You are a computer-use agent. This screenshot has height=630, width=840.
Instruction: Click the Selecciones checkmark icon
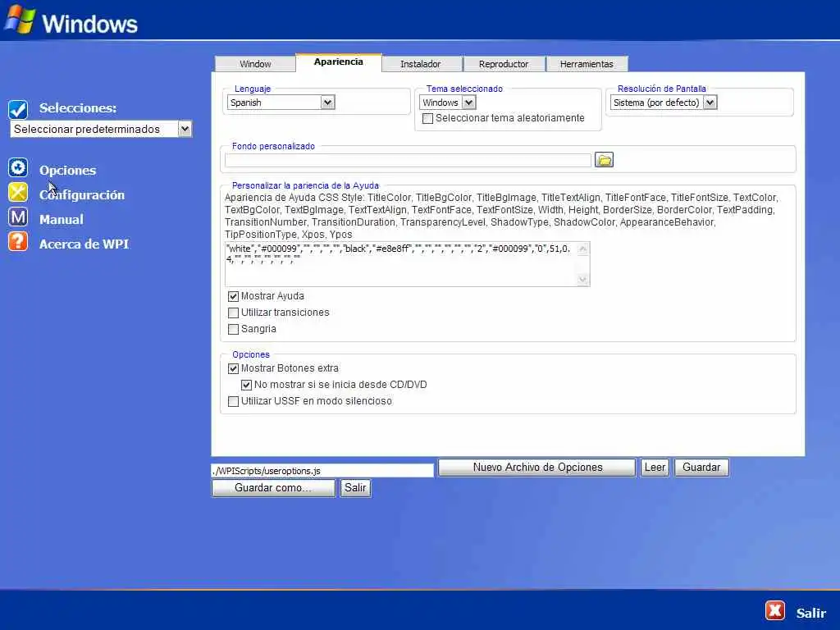tap(18, 109)
